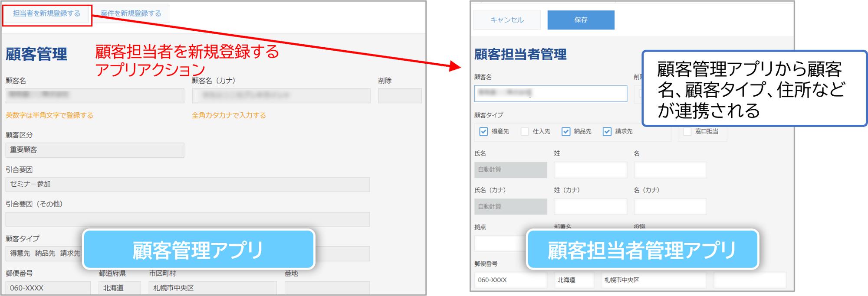Click the 引合要因（その他） empty field

pyautogui.click(x=187, y=219)
